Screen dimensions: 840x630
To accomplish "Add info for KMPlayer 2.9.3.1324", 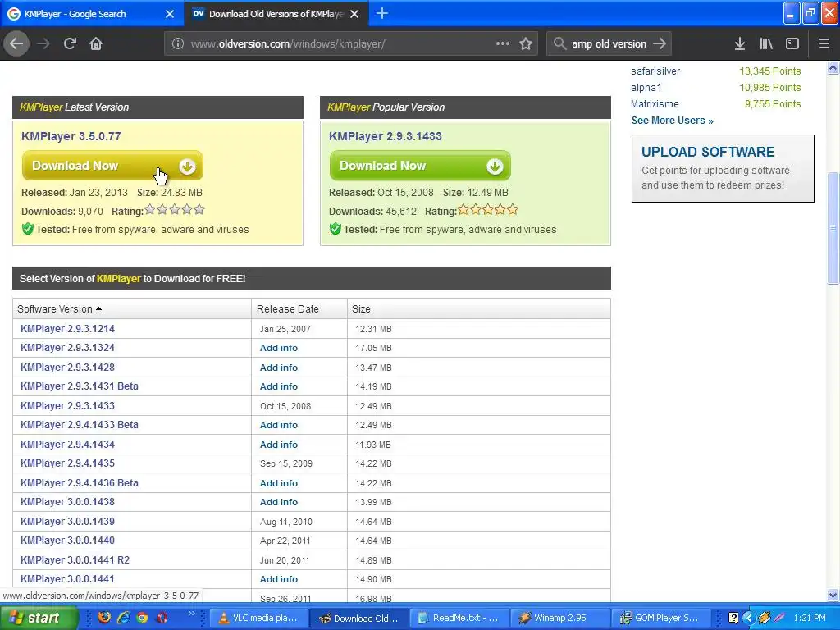I will [279, 348].
